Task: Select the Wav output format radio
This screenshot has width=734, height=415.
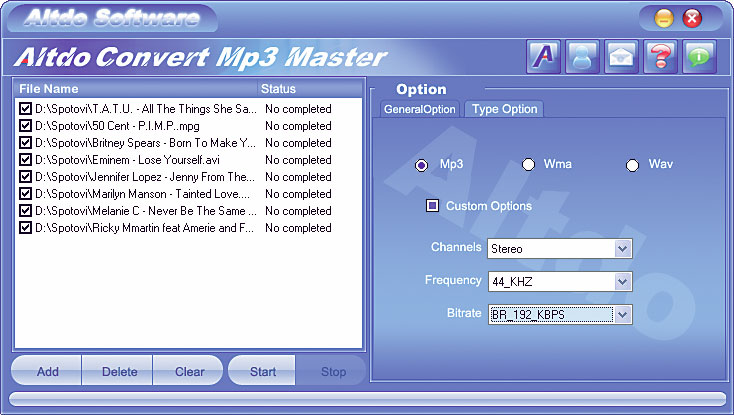Action: click(632, 165)
